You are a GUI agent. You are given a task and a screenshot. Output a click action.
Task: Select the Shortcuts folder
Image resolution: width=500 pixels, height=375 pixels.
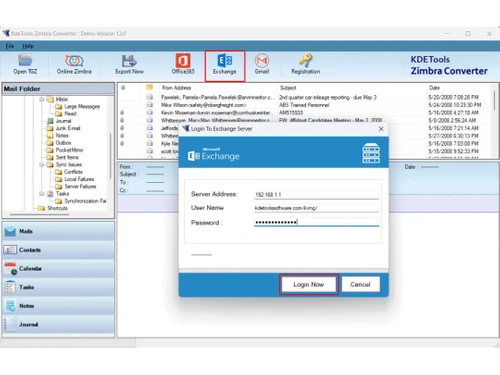click(x=57, y=208)
